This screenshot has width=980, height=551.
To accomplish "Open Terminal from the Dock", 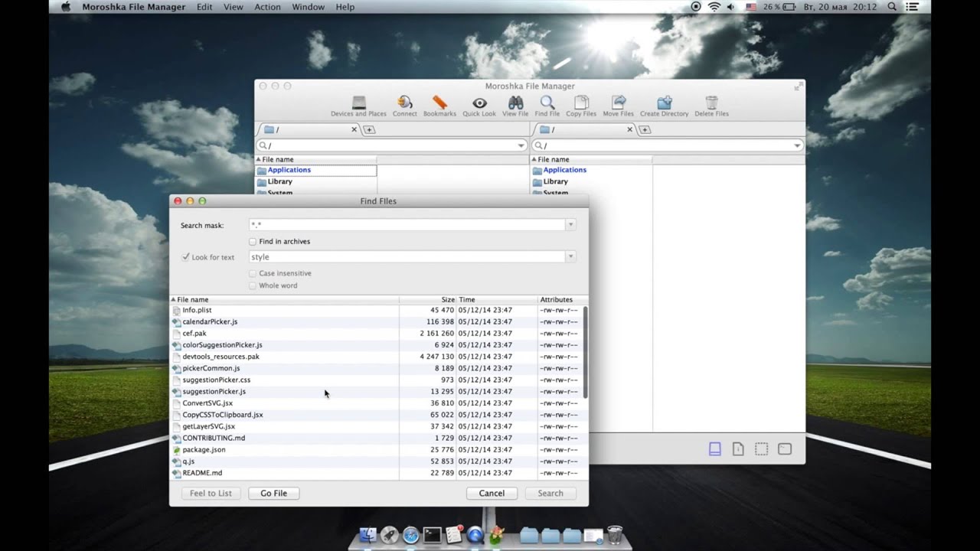I will tap(433, 535).
